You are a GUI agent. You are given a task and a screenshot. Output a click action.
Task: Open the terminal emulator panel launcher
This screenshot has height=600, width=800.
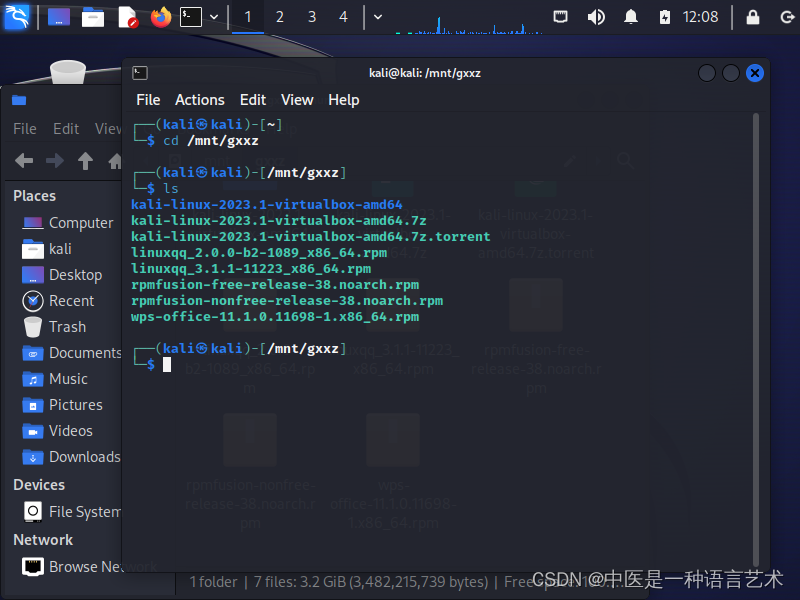pyautogui.click(x=191, y=17)
